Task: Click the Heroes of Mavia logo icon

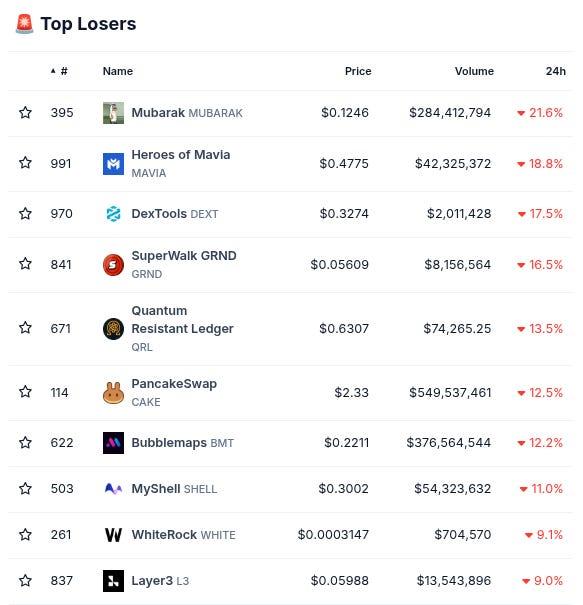Action: [x=113, y=164]
